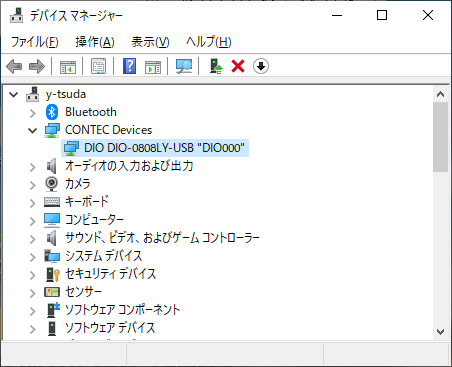Click the audio input/output speaker icon
The image size is (452, 367).
click(x=51, y=166)
